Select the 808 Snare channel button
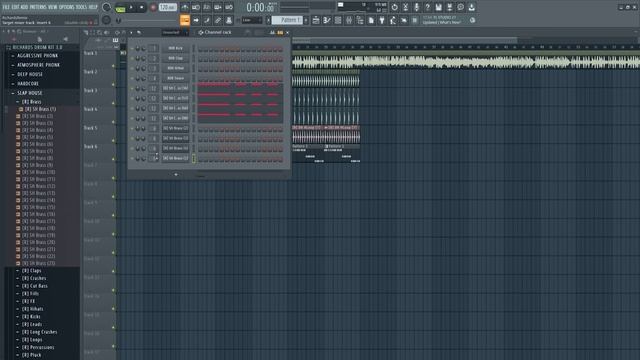The image size is (640, 360). pos(176,78)
